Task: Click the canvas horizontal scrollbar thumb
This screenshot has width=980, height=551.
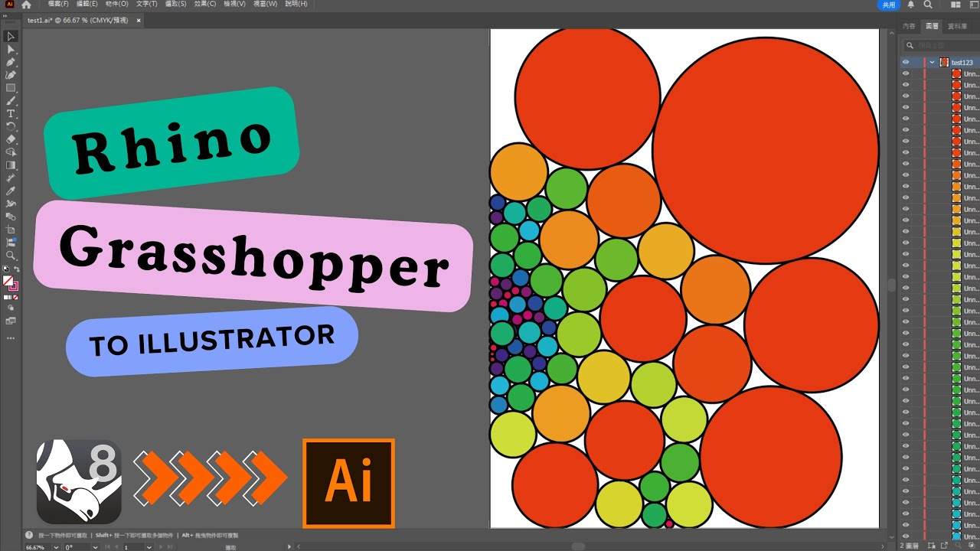Action: pyautogui.click(x=578, y=546)
